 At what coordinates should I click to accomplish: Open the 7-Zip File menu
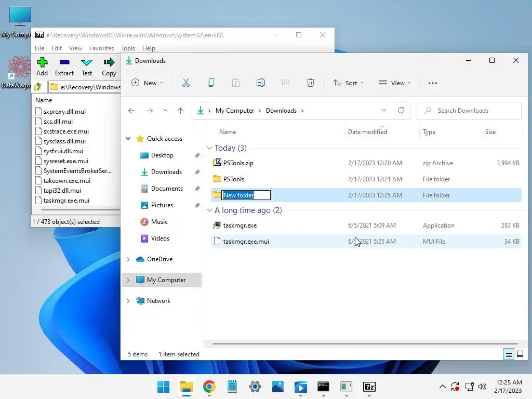(39, 48)
